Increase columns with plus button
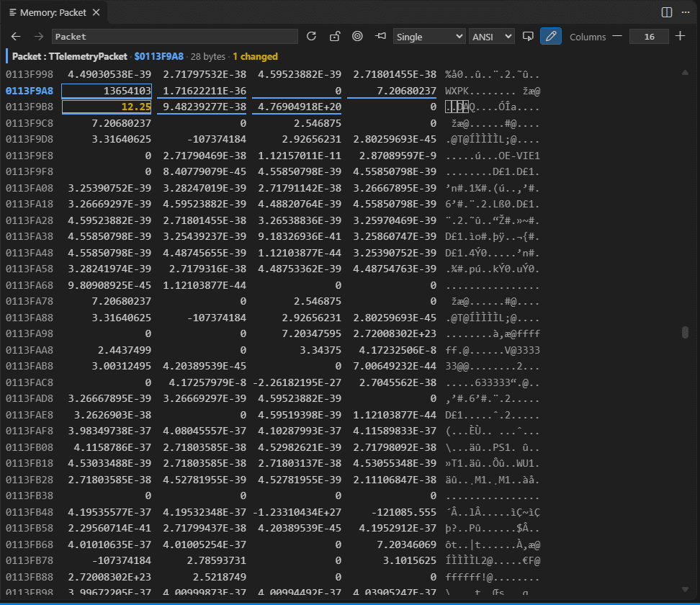Image resolution: width=700 pixels, height=605 pixels. pos(680,37)
